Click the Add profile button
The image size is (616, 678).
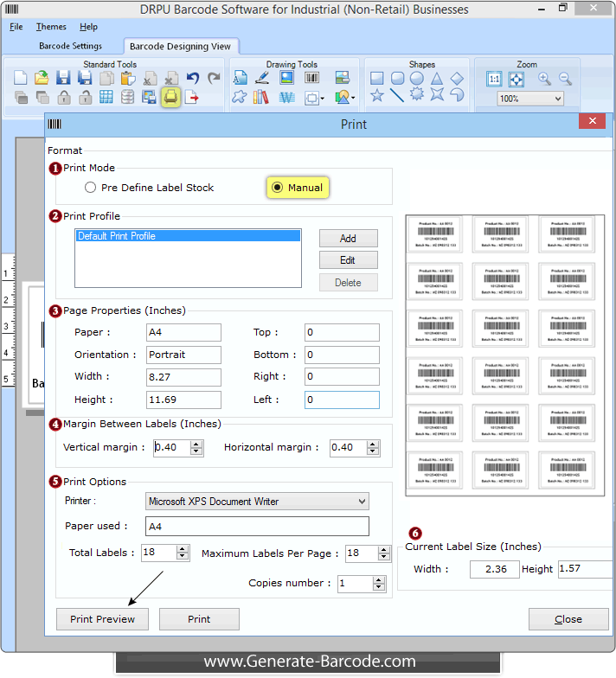348,239
